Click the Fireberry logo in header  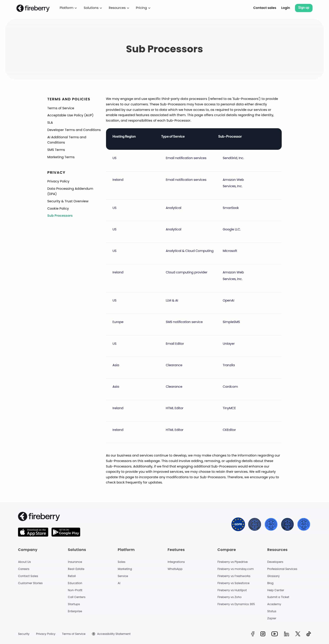(33, 8)
